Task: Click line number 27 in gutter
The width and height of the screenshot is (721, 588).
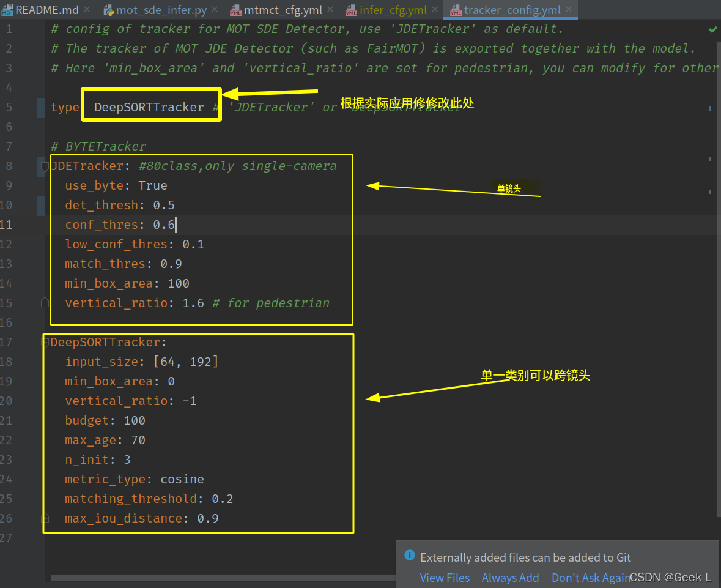Action: coord(6,538)
